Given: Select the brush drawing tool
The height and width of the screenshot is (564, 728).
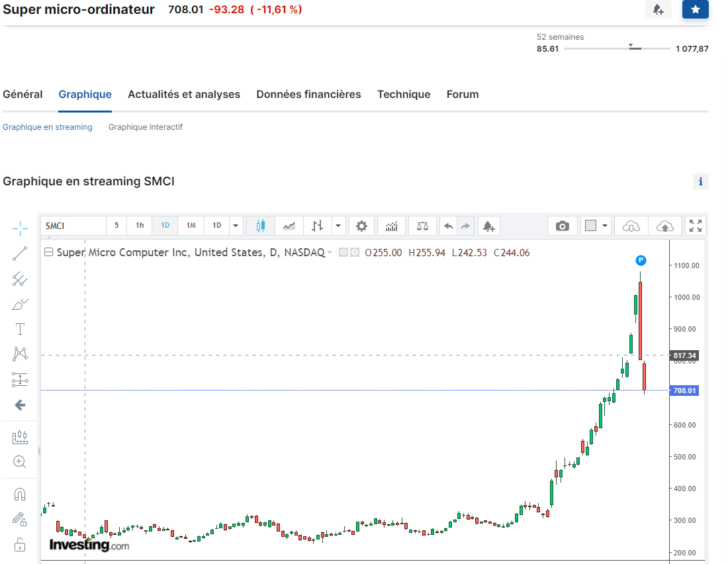Looking at the screenshot, I should 20,305.
